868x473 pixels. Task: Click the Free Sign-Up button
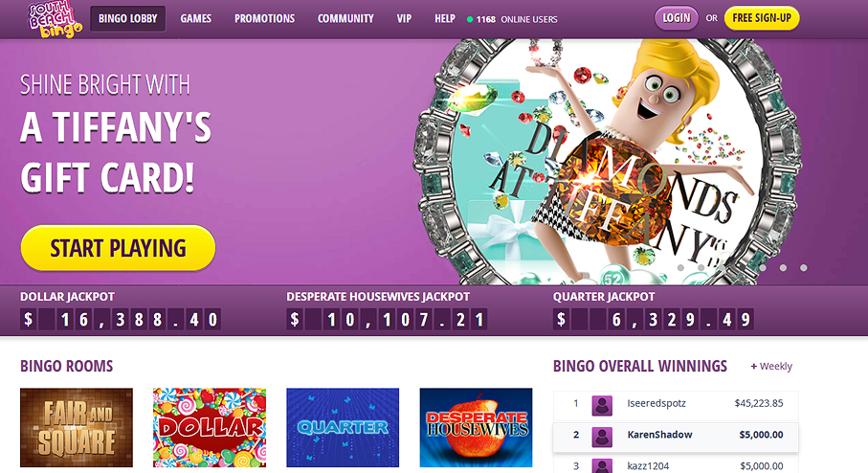coord(762,18)
